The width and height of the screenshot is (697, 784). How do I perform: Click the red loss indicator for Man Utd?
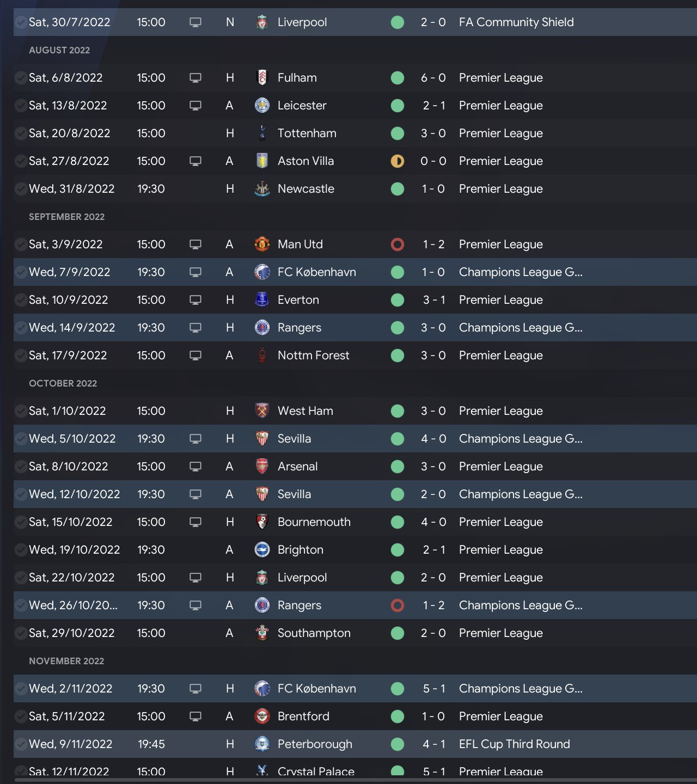click(398, 244)
